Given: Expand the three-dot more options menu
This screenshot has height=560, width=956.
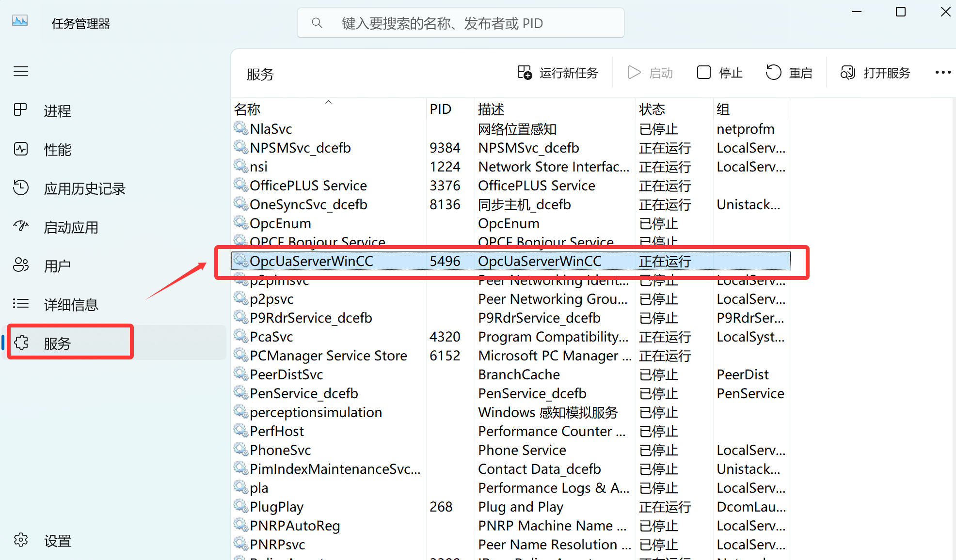Looking at the screenshot, I should pos(942,73).
